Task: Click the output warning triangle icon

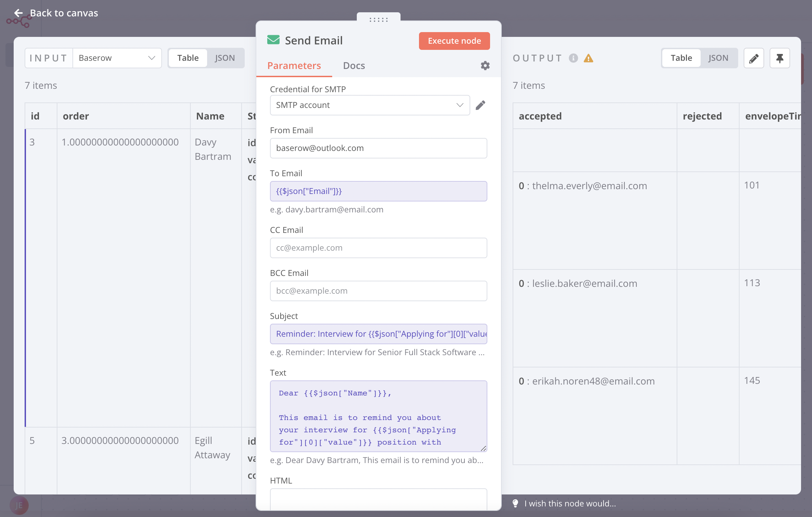Action: tap(588, 58)
